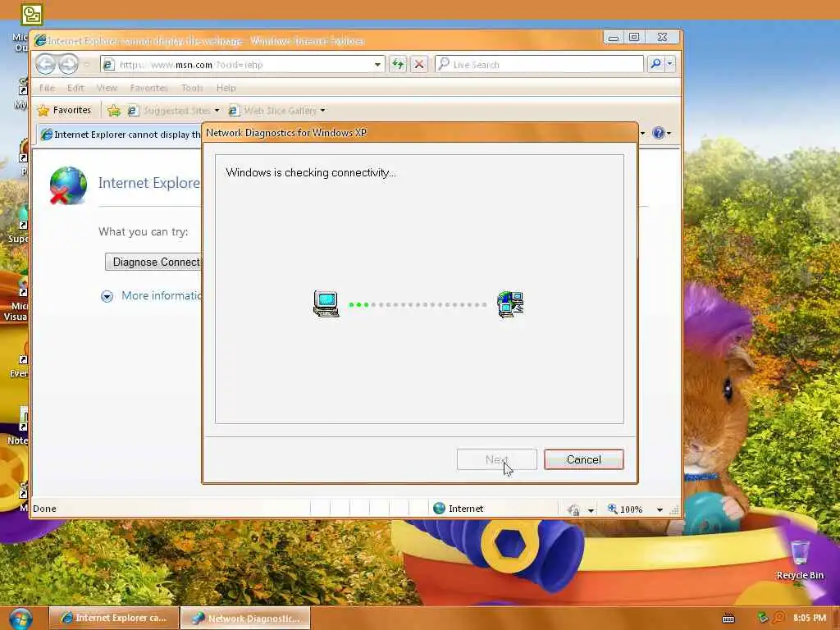This screenshot has width=840, height=630.
Task: Click the 100% zoom level button
Action: (625, 509)
